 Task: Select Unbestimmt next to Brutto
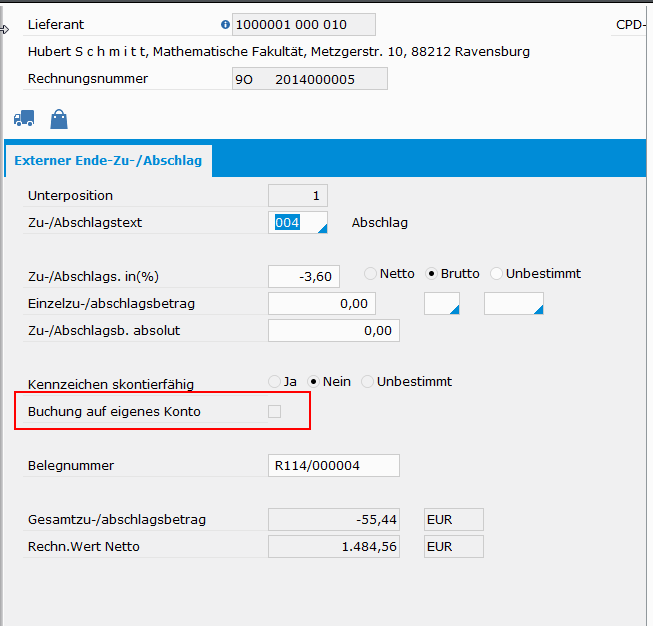(496, 274)
